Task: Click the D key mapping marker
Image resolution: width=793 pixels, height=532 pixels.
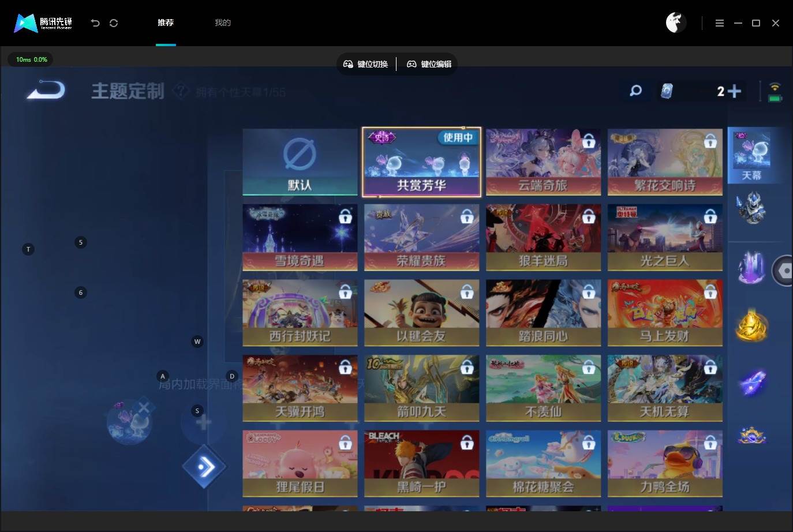Action: [x=232, y=376]
